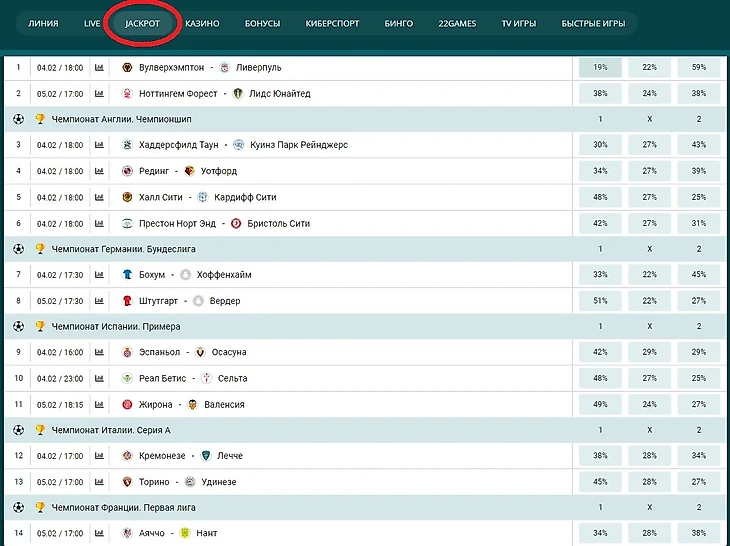This screenshot has height=546, width=730.
Task: Click the Кардифф Сити team name
Action: pyautogui.click(x=245, y=197)
